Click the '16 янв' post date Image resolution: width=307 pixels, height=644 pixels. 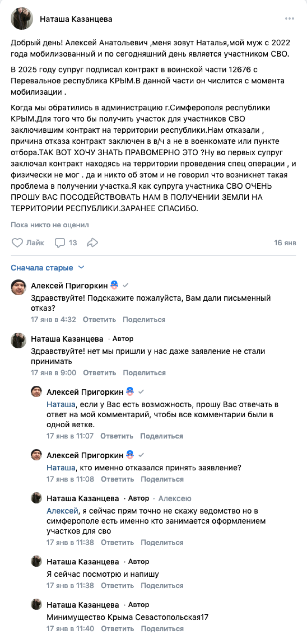tap(285, 243)
